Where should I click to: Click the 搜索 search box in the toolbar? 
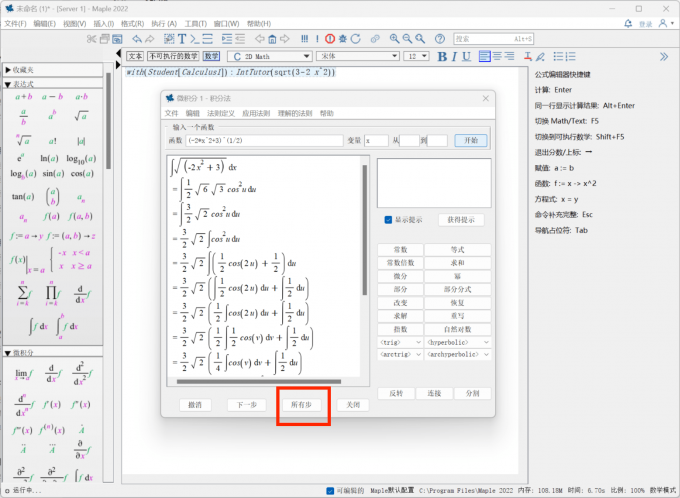pyautogui.click(x=494, y=39)
